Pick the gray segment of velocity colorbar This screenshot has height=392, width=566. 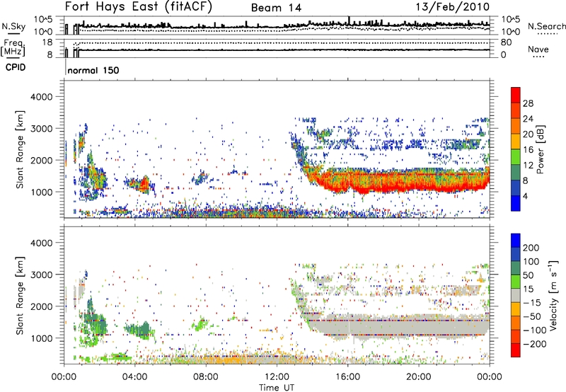coord(516,296)
